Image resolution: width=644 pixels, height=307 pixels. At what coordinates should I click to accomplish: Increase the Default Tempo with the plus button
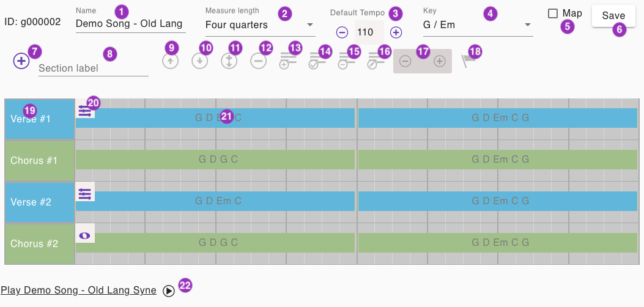click(x=396, y=32)
